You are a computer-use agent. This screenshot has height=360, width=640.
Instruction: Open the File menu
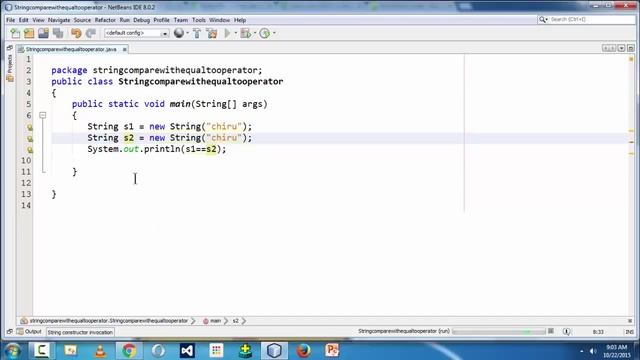click(11, 20)
